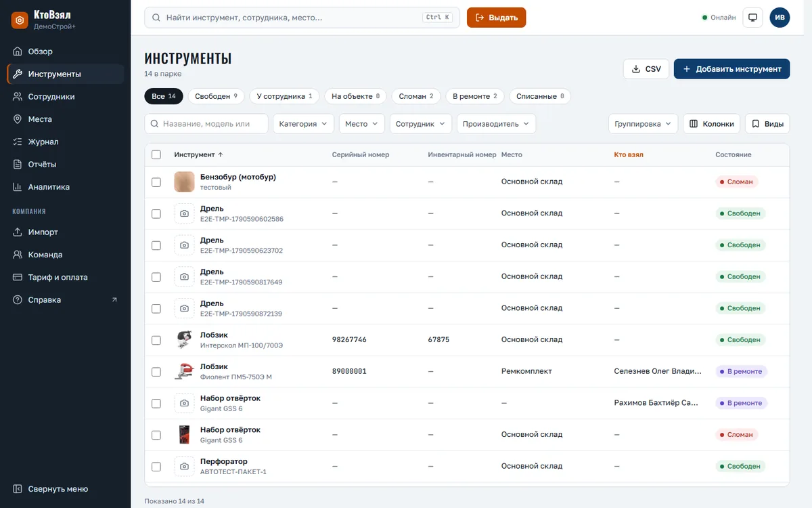
Task: Export list via CSV button
Action: pyautogui.click(x=646, y=69)
